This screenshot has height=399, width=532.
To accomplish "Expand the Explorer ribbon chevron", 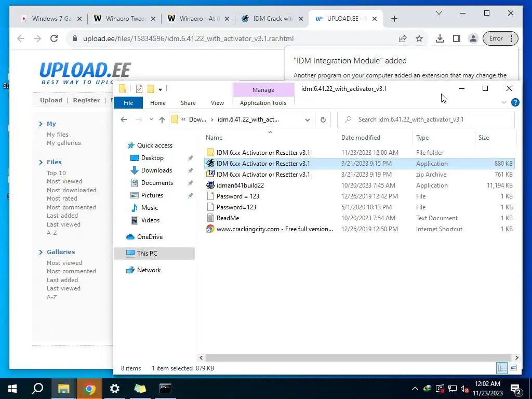I will [x=504, y=102].
